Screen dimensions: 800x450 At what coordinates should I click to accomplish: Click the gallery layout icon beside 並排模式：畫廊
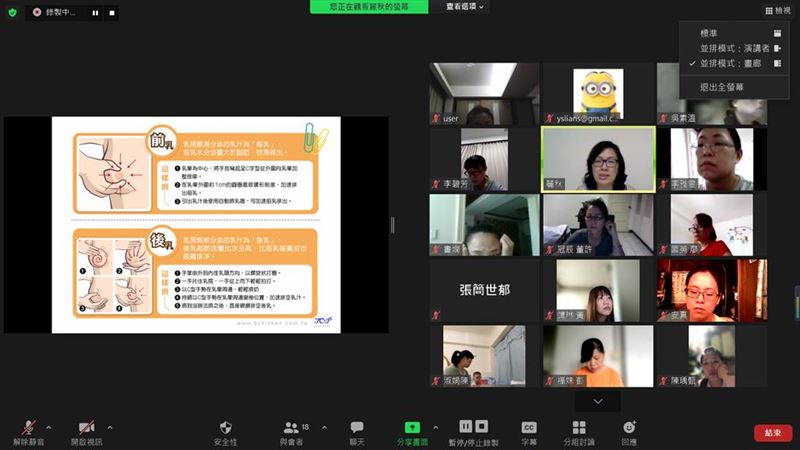[778, 63]
